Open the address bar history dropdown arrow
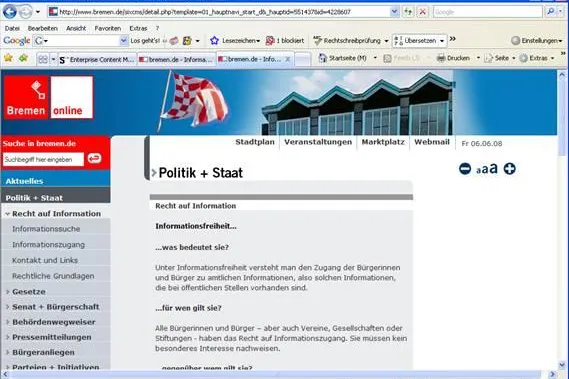Viewport: 569px width, 379px height. click(x=394, y=12)
